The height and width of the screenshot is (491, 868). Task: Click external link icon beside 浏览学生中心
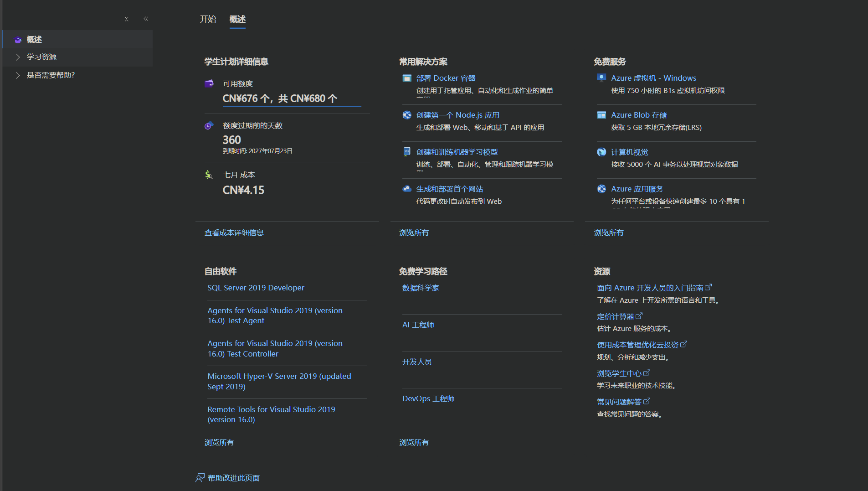pyautogui.click(x=647, y=372)
